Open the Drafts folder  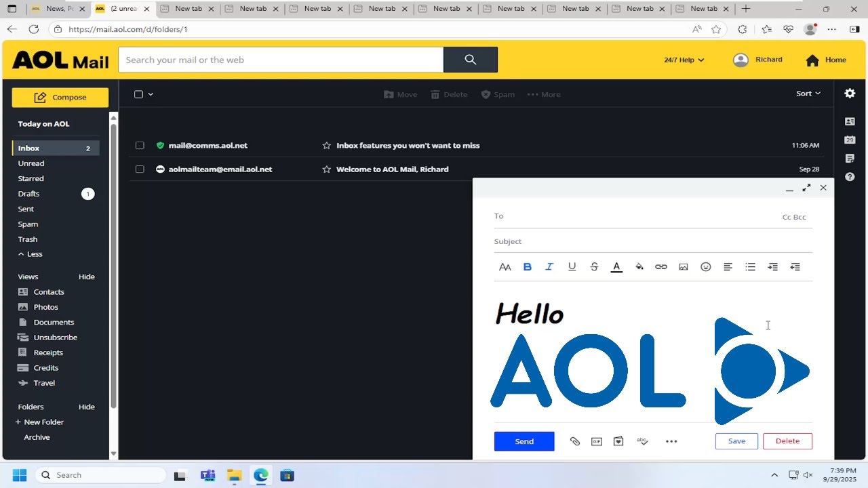(28, 194)
